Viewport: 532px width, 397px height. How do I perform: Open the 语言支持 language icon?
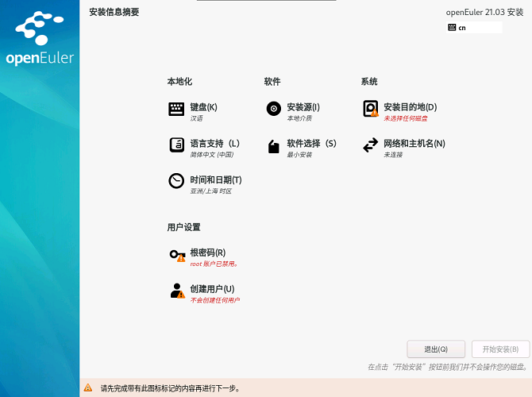(176, 145)
